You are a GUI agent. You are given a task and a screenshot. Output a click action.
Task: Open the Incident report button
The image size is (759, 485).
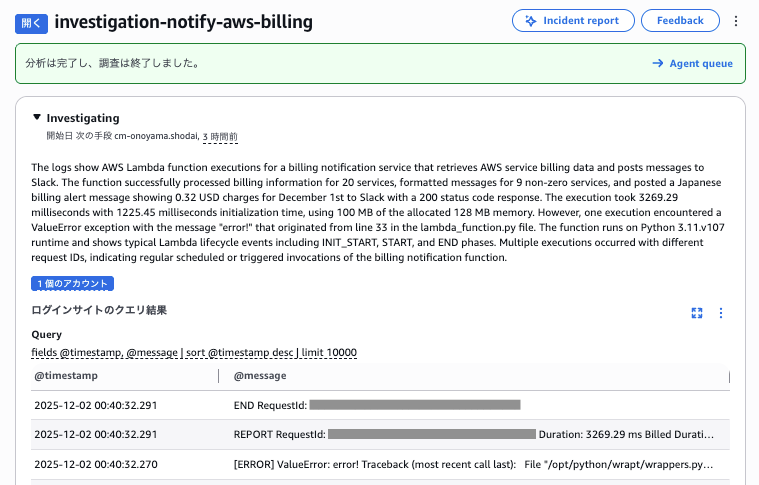pos(573,20)
